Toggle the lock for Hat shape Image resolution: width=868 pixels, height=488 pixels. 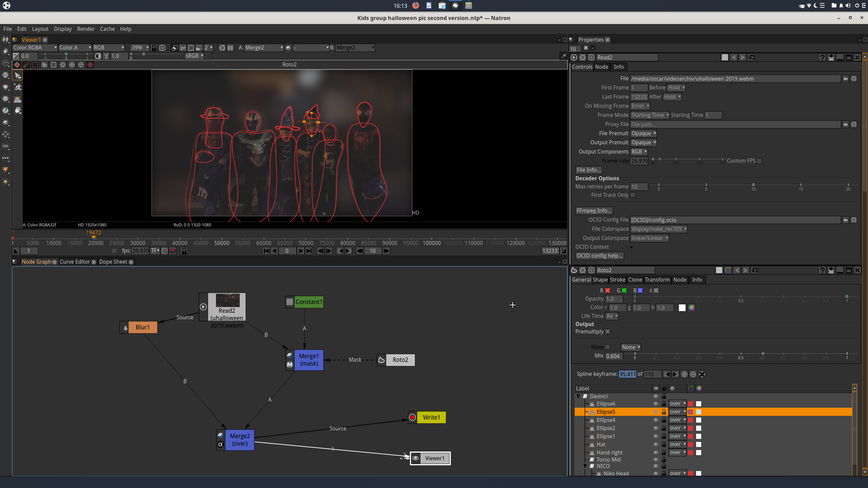[664, 444]
